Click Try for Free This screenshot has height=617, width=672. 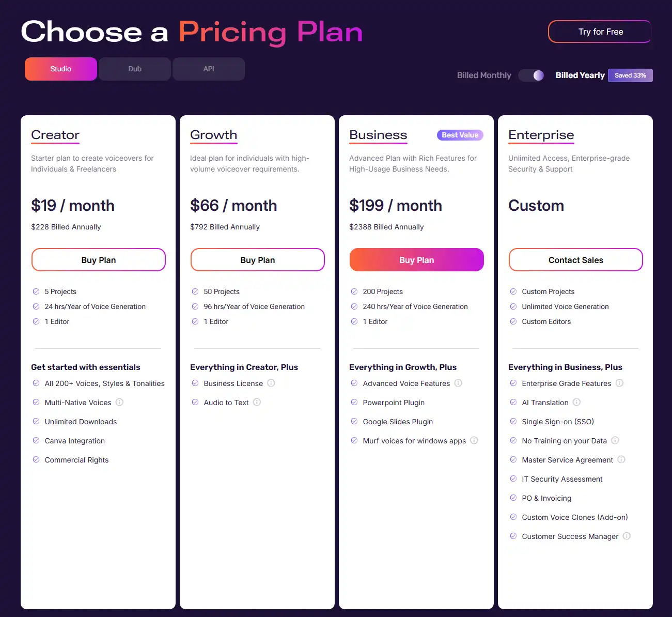[x=599, y=32]
